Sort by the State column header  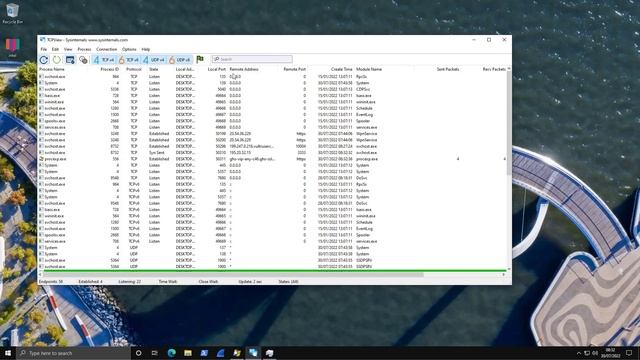153,69
